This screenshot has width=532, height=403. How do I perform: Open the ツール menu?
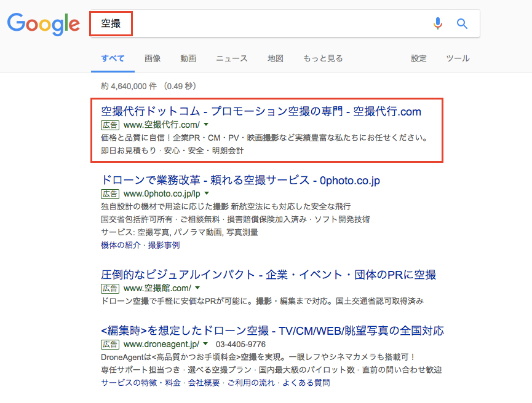pos(458,58)
